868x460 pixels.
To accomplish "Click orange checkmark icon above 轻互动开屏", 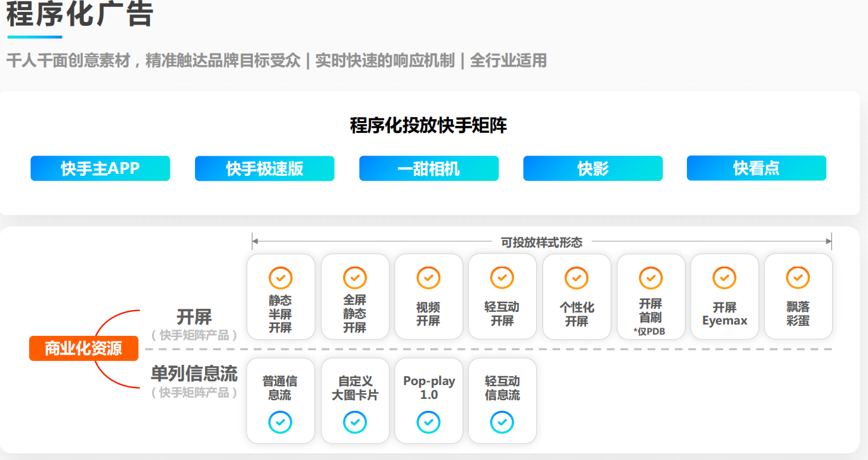I will pos(502,277).
